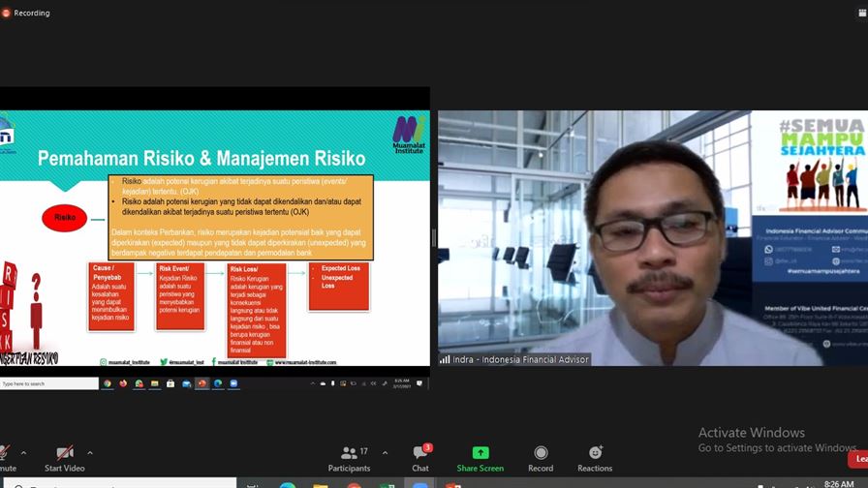Click the red Leave meeting button
This screenshot has width=868, height=488.
point(859,458)
